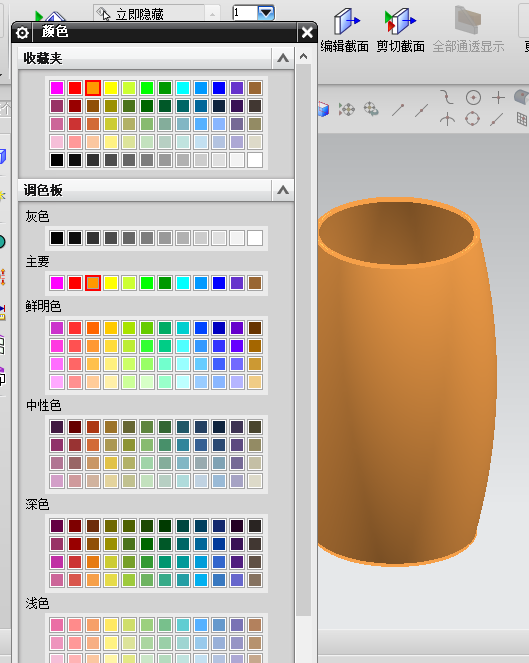Select the grid snap icon

[522, 119]
